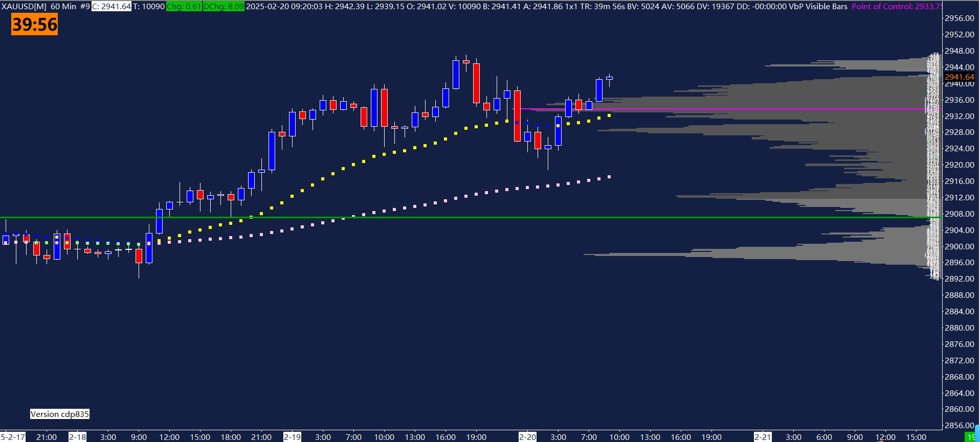Viewport: 980px width, 442px height.
Task: Click the 2948.00 price scale label
Action: tap(960, 51)
